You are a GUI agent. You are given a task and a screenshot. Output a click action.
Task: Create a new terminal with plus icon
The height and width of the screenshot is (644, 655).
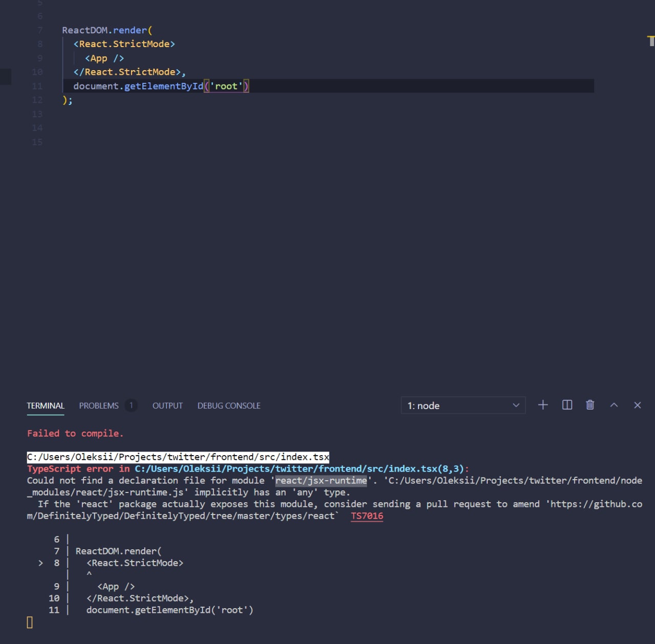coord(543,405)
